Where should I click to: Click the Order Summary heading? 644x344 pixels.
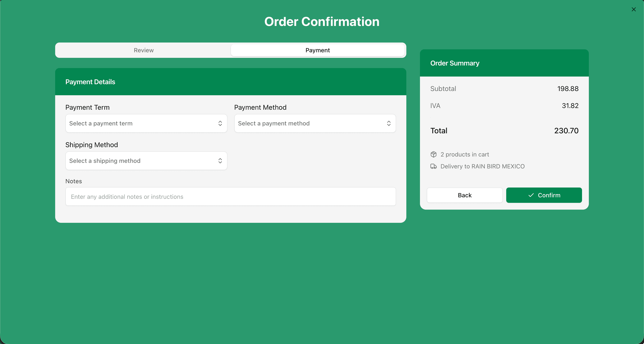coord(455,63)
